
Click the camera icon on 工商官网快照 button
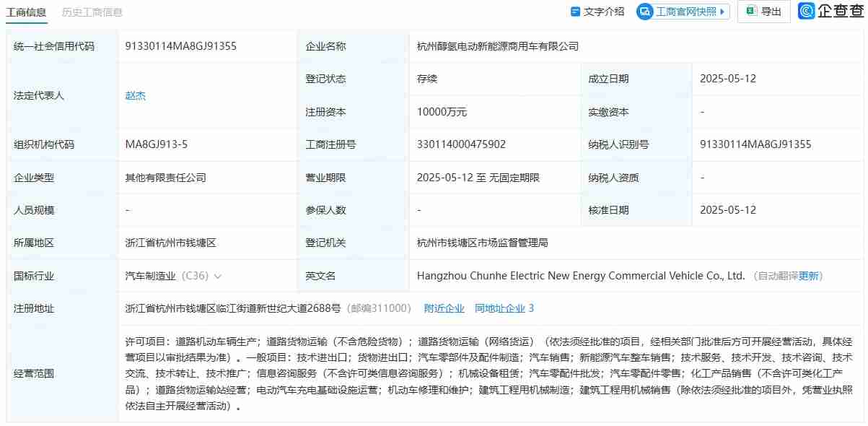click(x=643, y=12)
